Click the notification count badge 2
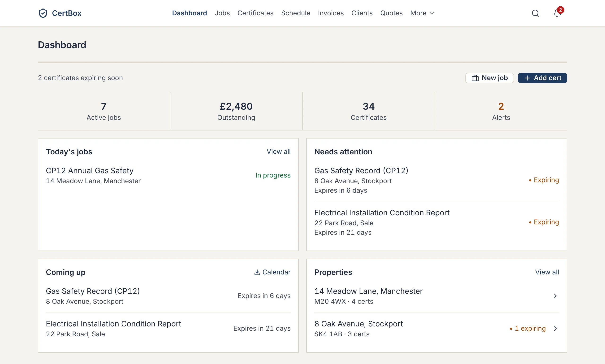This screenshot has width=605, height=364. pyautogui.click(x=560, y=10)
